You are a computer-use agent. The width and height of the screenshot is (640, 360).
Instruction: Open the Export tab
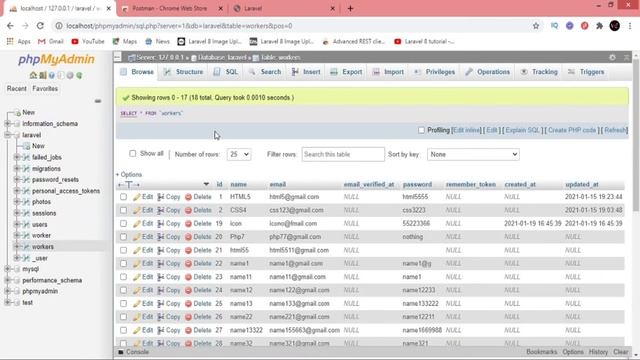(x=346, y=72)
